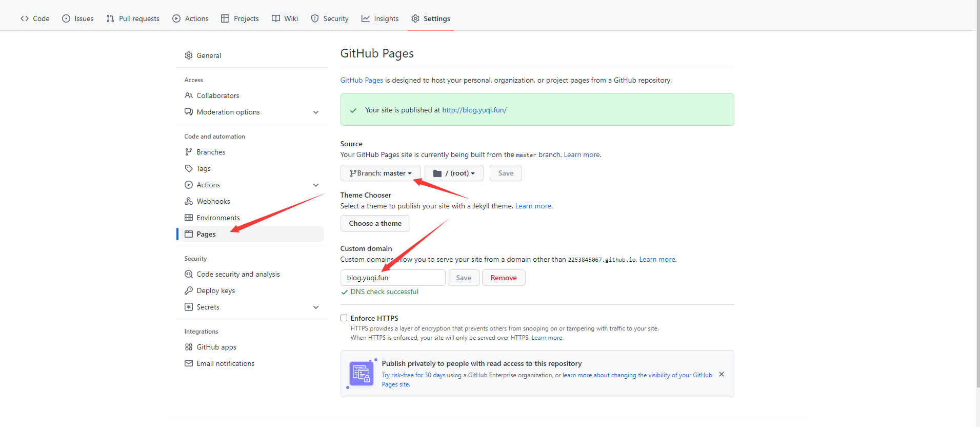Screen dimensions: 980x427
Task: Dismiss the publish privately banner
Action: 722,374
